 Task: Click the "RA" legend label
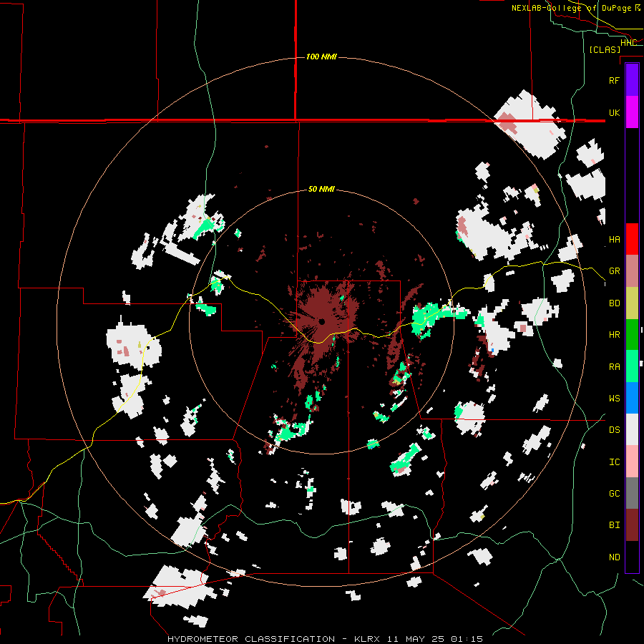tap(614, 367)
